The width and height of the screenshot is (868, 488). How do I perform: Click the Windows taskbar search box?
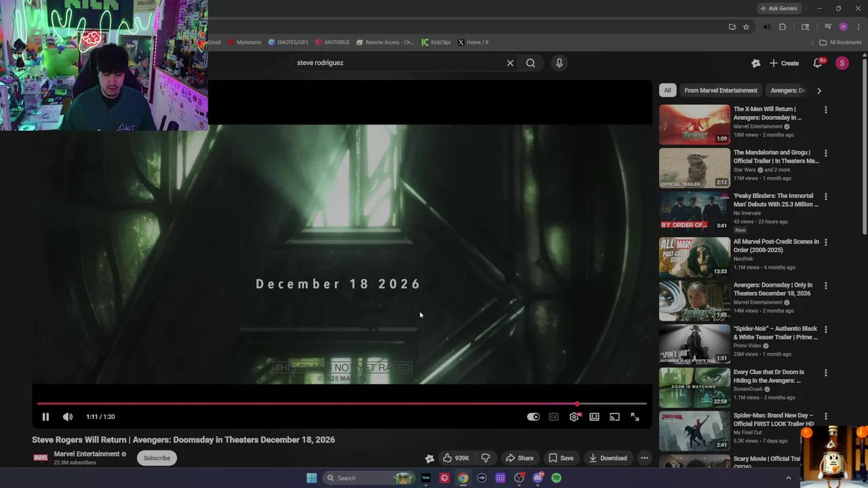pos(368,478)
